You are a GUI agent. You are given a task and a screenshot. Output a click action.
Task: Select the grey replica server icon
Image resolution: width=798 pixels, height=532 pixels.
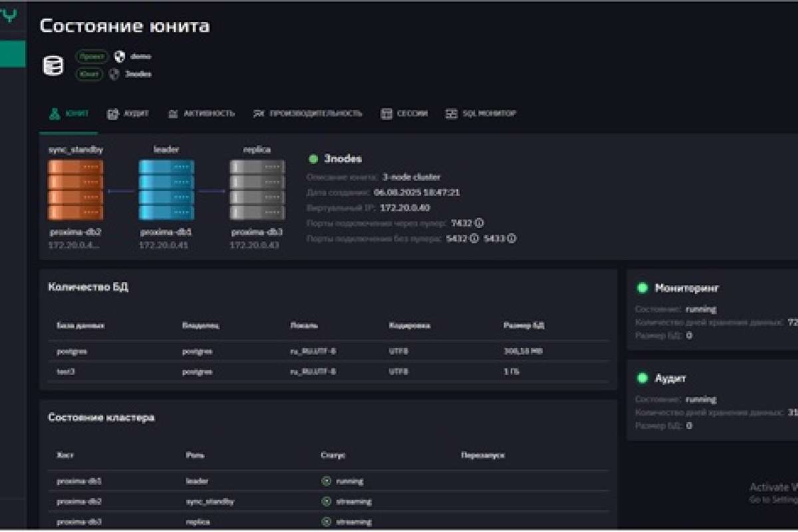coord(257,190)
